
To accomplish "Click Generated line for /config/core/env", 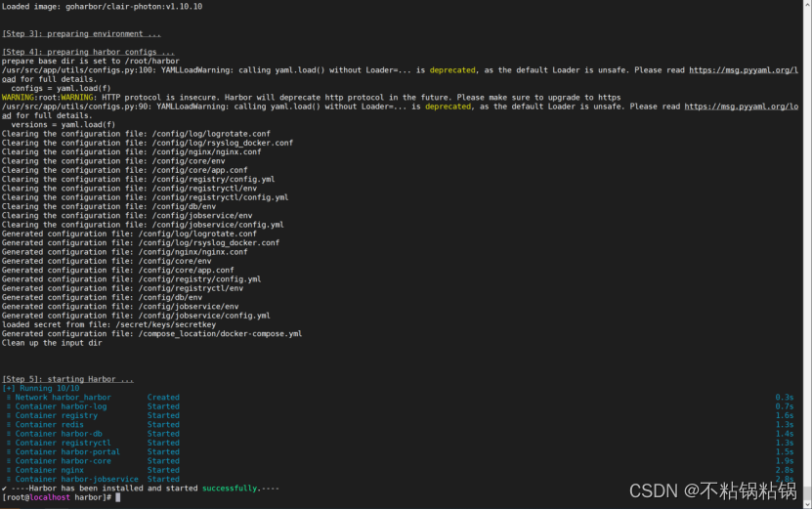I will [x=107, y=261].
